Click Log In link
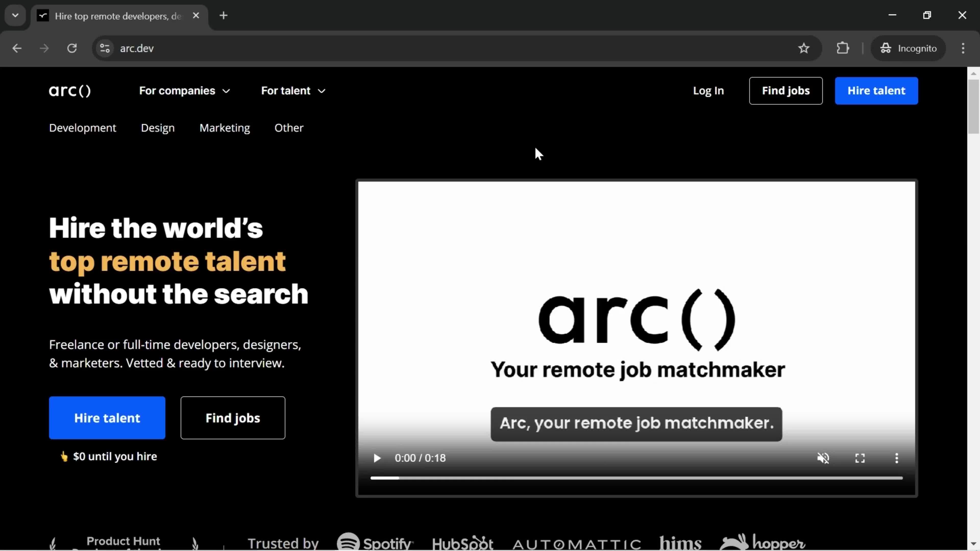 (x=708, y=91)
